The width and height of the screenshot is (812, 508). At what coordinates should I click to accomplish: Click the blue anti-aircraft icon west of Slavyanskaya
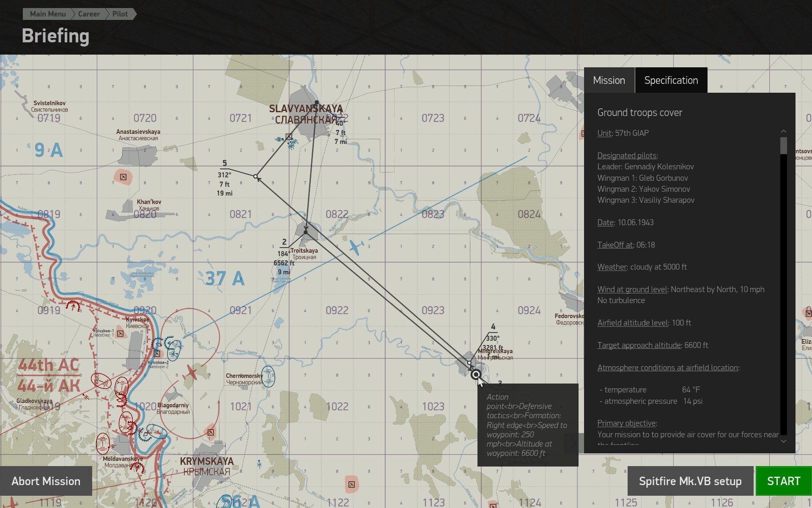pos(279,139)
